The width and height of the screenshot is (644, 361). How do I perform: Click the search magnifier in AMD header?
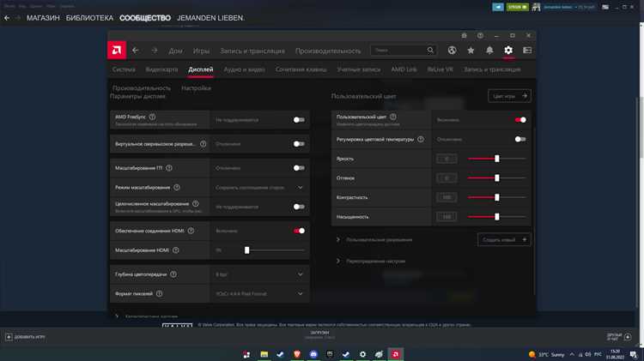coord(430,50)
